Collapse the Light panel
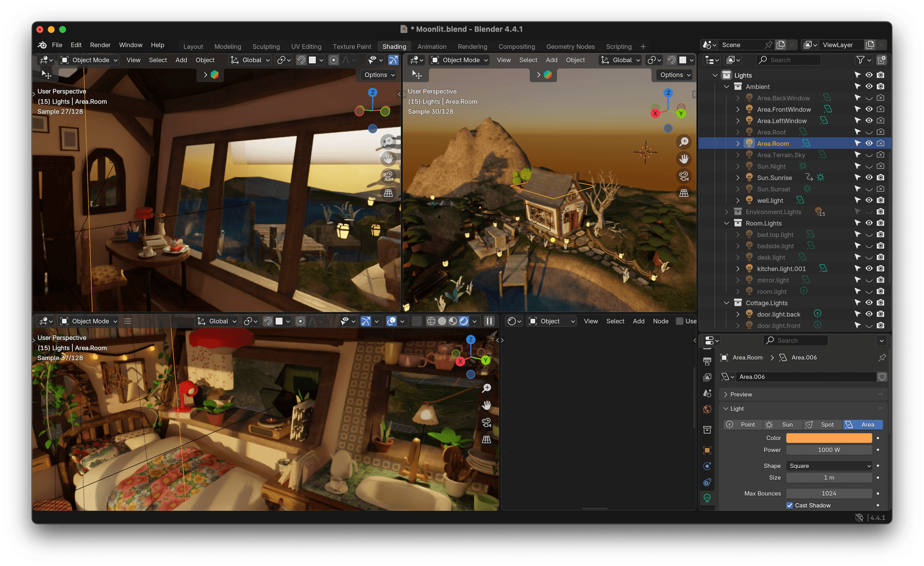Viewport: 924px width, 566px height. [737, 409]
